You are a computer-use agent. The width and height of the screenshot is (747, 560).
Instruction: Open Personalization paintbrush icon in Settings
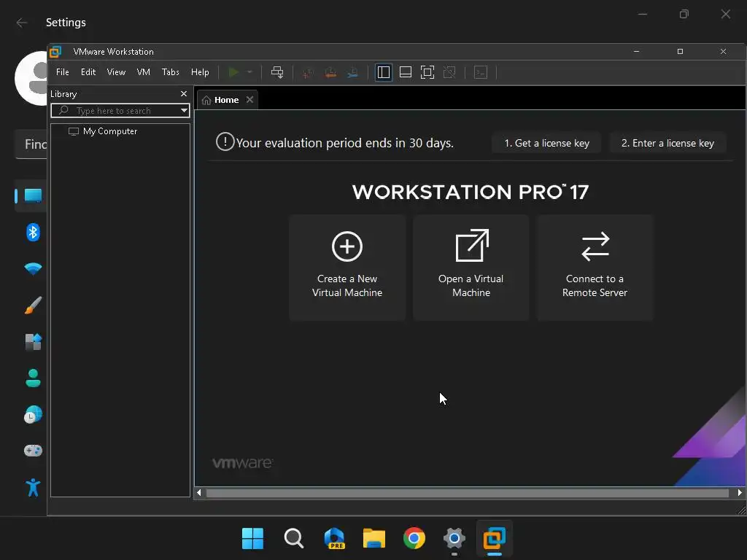pyautogui.click(x=33, y=306)
